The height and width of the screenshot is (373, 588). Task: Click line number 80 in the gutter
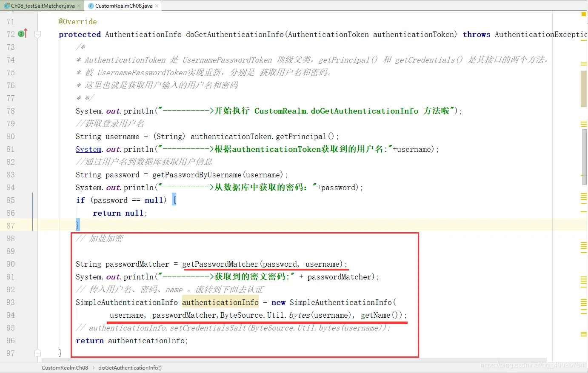click(x=11, y=137)
